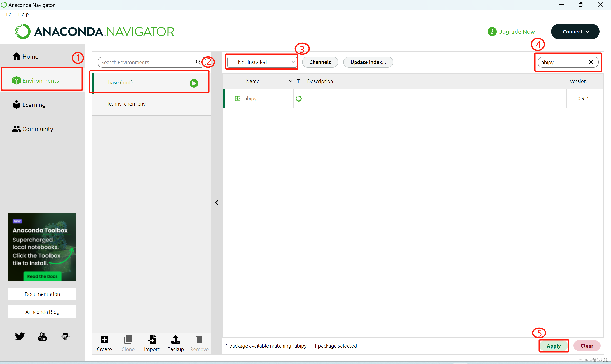Click the Version column header

point(578,81)
